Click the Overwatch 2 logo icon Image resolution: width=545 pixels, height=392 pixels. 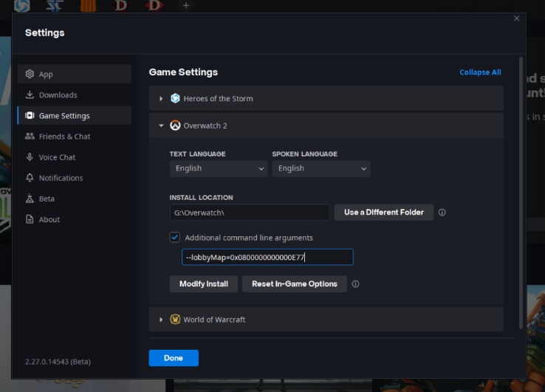click(x=175, y=125)
